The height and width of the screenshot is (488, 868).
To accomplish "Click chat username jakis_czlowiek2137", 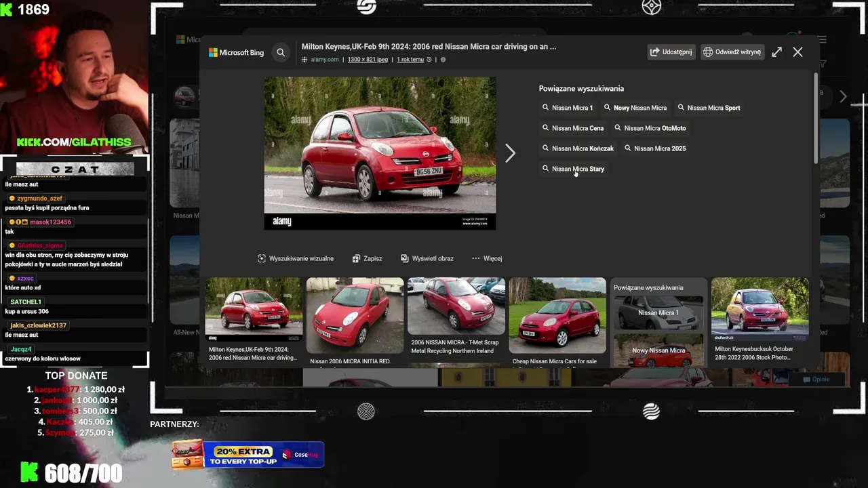I will (38, 325).
